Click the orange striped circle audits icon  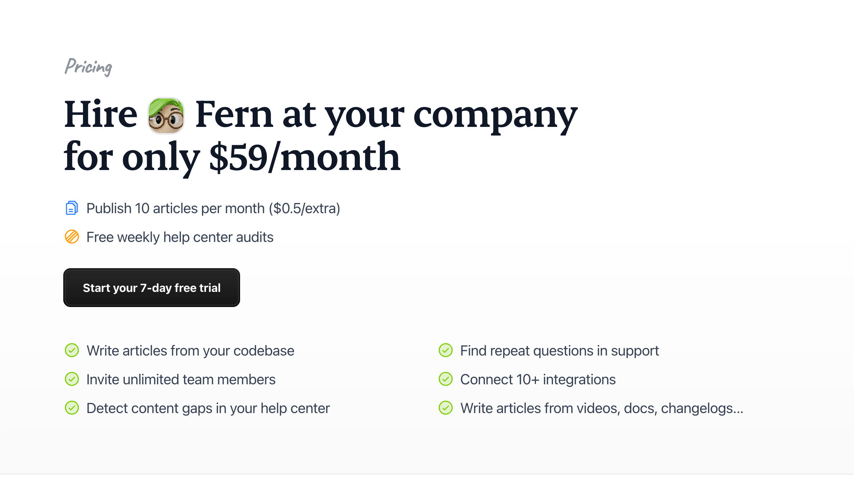click(72, 237)
